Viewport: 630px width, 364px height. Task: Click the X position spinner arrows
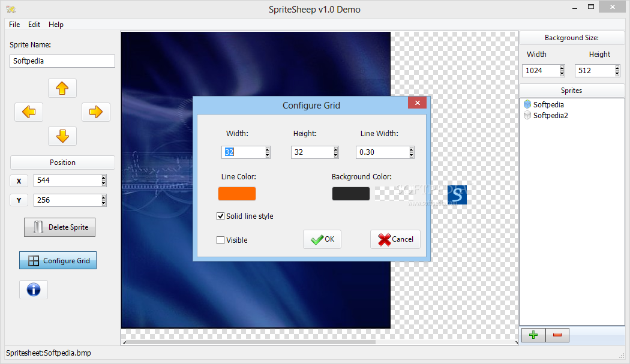104,181
